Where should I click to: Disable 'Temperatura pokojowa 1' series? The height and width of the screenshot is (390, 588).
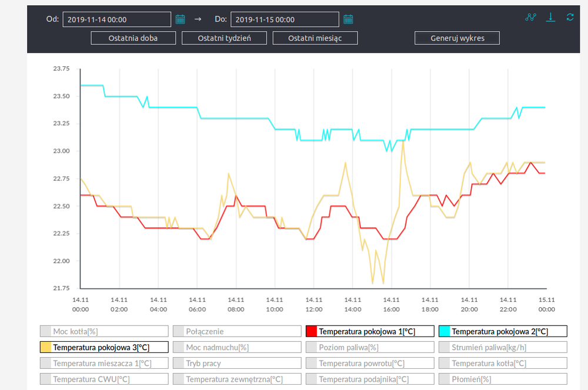[370, 331]
